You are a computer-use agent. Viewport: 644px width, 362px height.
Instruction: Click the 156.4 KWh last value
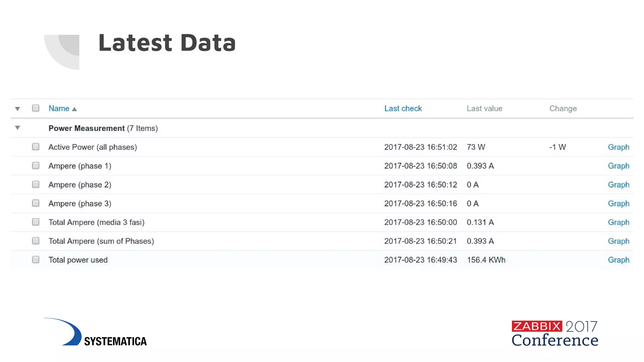coord(486,260)
